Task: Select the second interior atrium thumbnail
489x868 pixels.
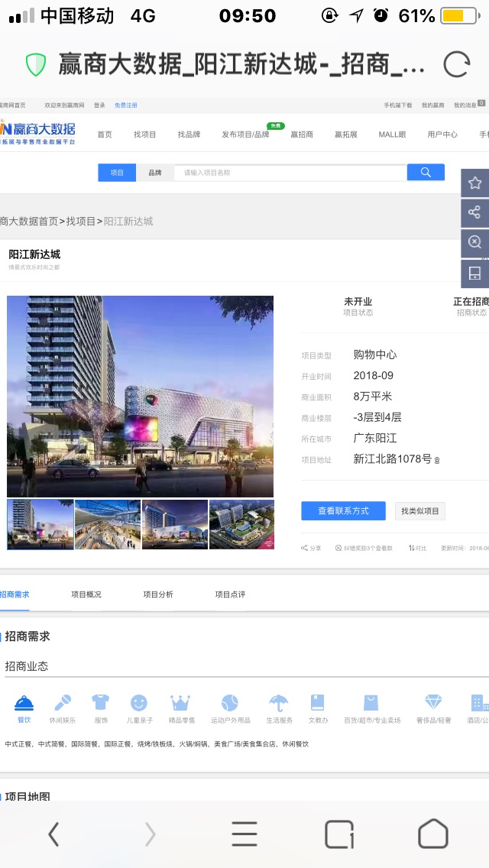Action: click(x=108, y=524)
